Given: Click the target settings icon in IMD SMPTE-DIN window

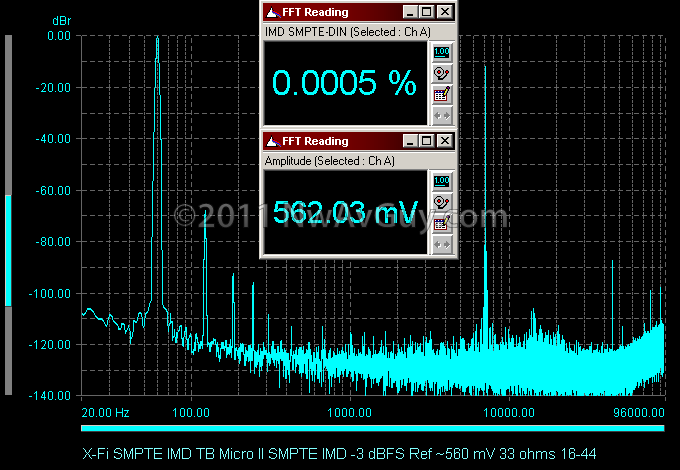Looking at the screenshot, I should 441,73.
